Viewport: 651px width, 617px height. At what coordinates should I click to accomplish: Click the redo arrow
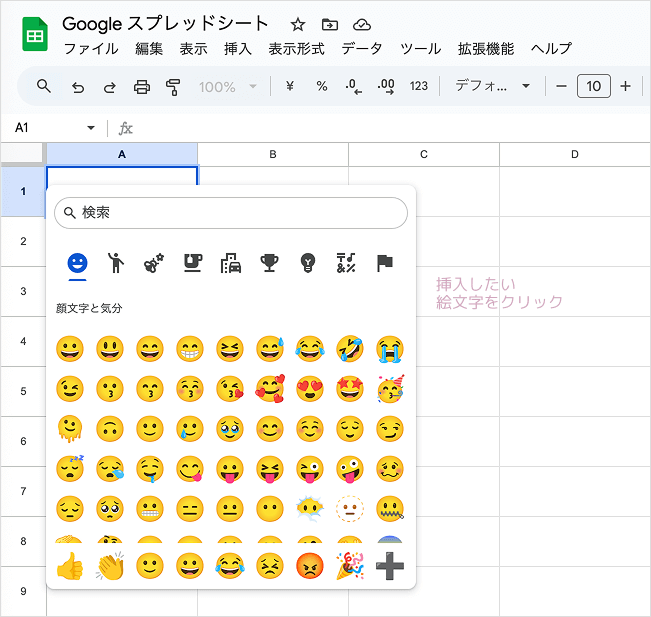coord(110,87)
